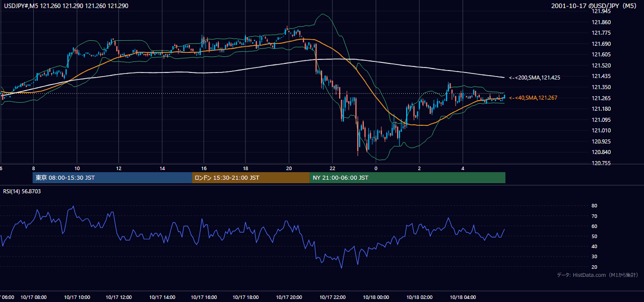Click hour label 10 under the price chart
644x302 pixels.
(x=77, y=168)
